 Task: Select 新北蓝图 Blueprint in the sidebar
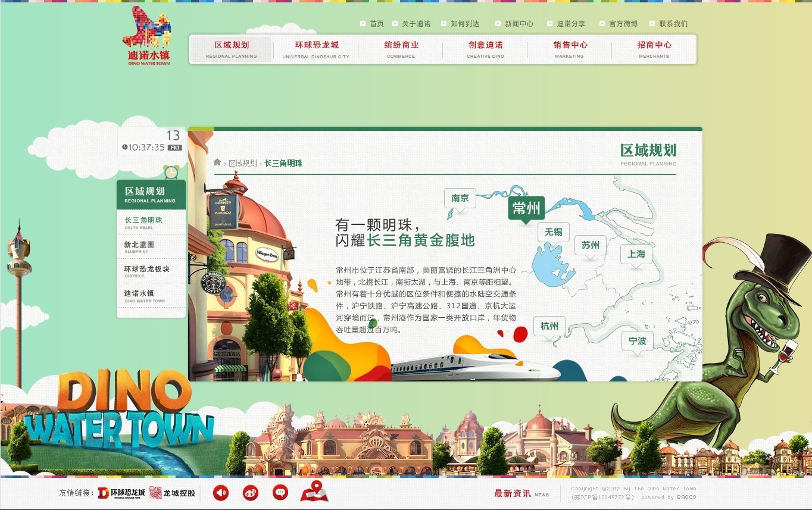pyautogui.click(x=139, y=247)
